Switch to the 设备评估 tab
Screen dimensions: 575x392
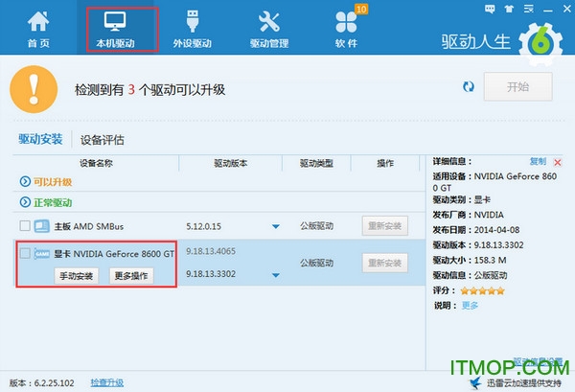coord(102,140)
